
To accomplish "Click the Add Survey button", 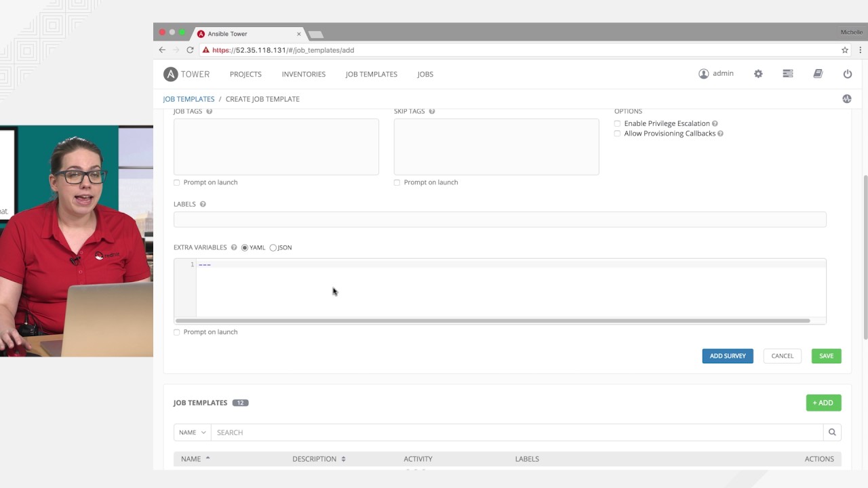I will [x=728, y=356].
